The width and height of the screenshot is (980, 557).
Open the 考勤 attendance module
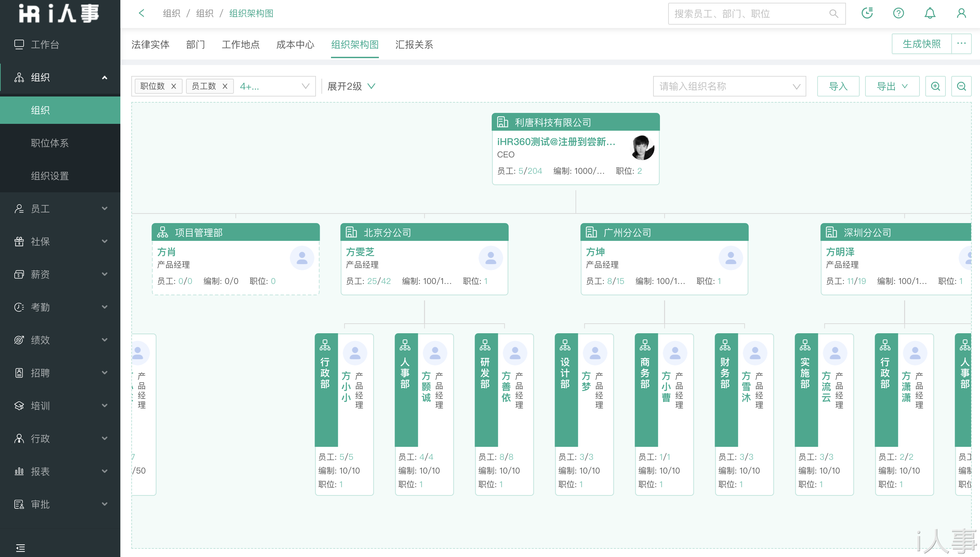tap(40, 307)
